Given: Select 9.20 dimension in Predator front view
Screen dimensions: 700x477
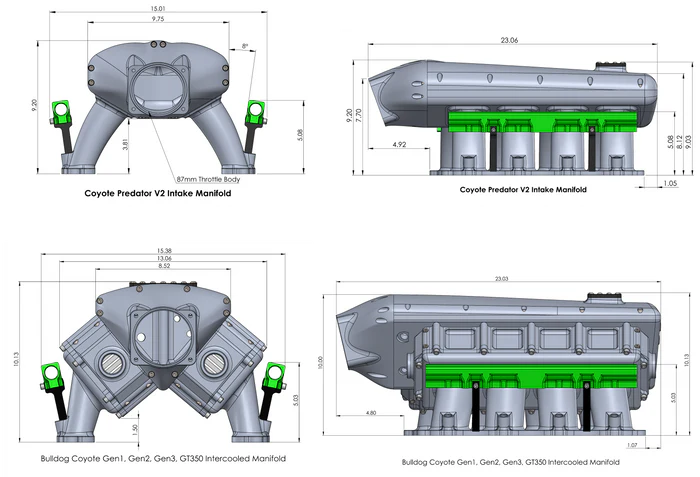Looking at the screenshot, I should tap(34, 105).
